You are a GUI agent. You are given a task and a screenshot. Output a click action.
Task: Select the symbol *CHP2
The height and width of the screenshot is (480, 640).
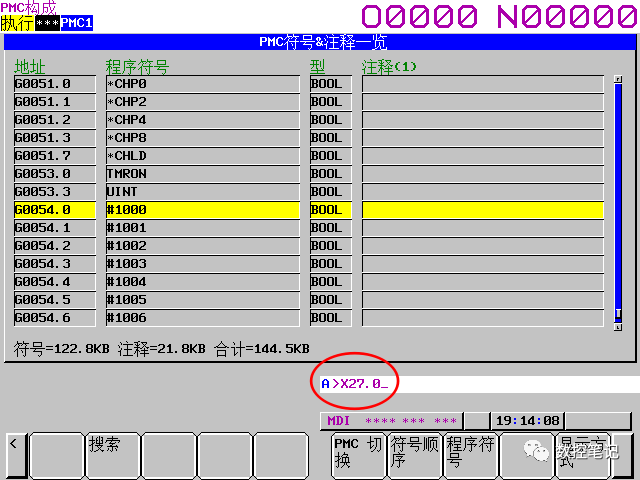[x=203, y=102]
